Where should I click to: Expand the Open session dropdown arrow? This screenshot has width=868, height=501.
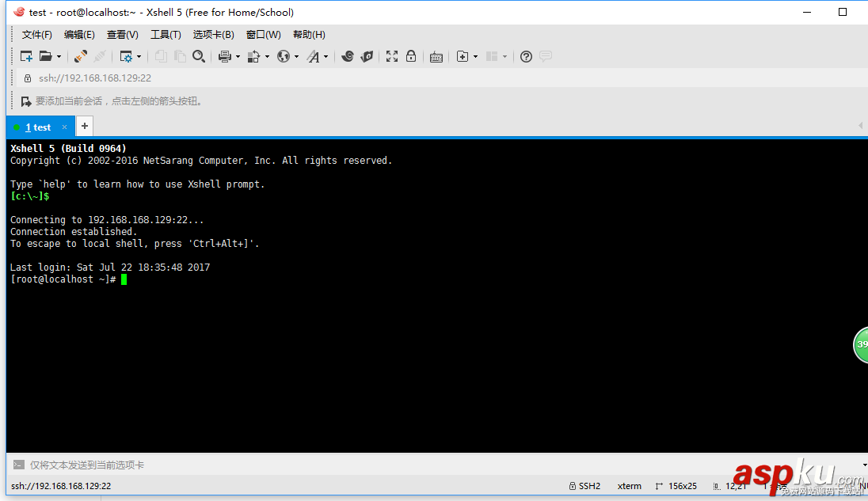(59, 56)
